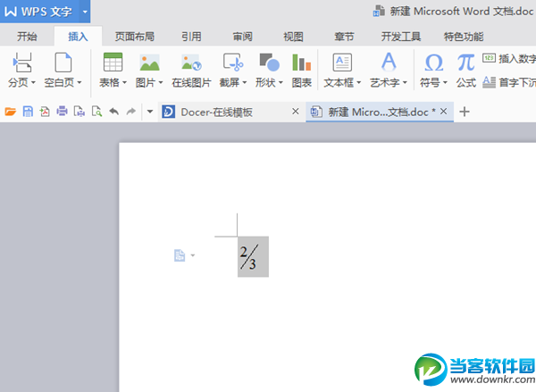
Task: Expand the 截屏 dropdown arrow
Action: point(245,82)
